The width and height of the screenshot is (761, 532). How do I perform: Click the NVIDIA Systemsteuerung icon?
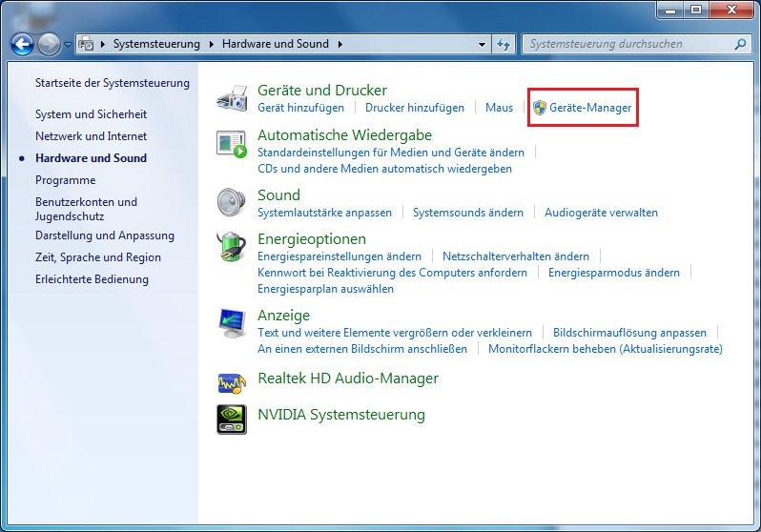tap(232, 419)
